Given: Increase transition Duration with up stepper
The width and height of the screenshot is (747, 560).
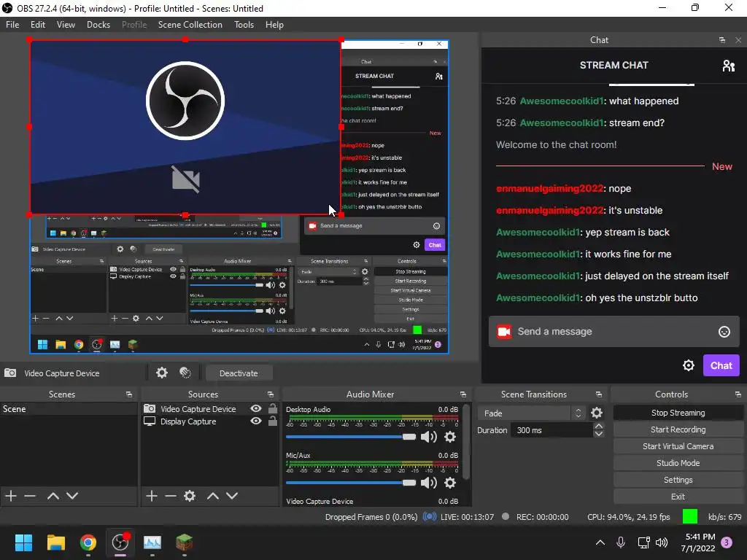Looking at the screenshot, I should click(599, 426).
